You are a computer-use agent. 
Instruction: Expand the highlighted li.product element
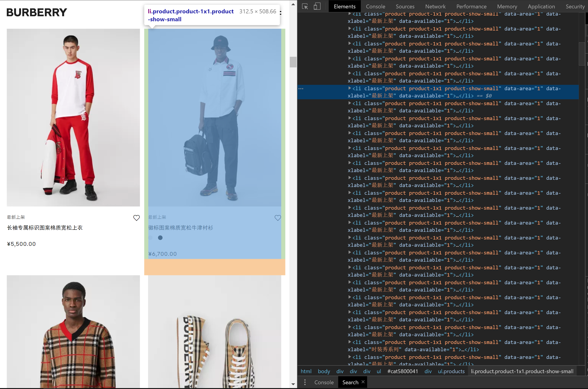click(x=350, y=88)
